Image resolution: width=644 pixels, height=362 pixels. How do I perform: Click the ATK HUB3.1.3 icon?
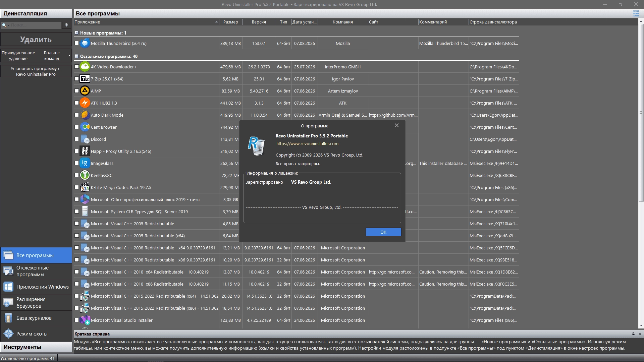(85, 103)
